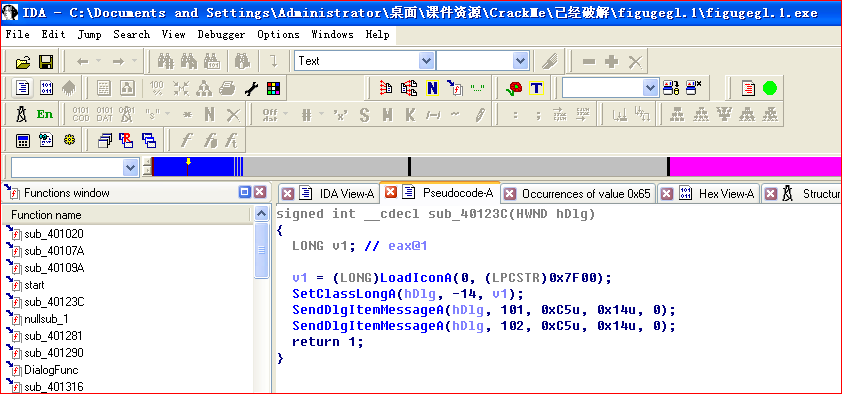Click the floppy disk save icon
This screenshot has height=394, width=842.
coord(46,62)
